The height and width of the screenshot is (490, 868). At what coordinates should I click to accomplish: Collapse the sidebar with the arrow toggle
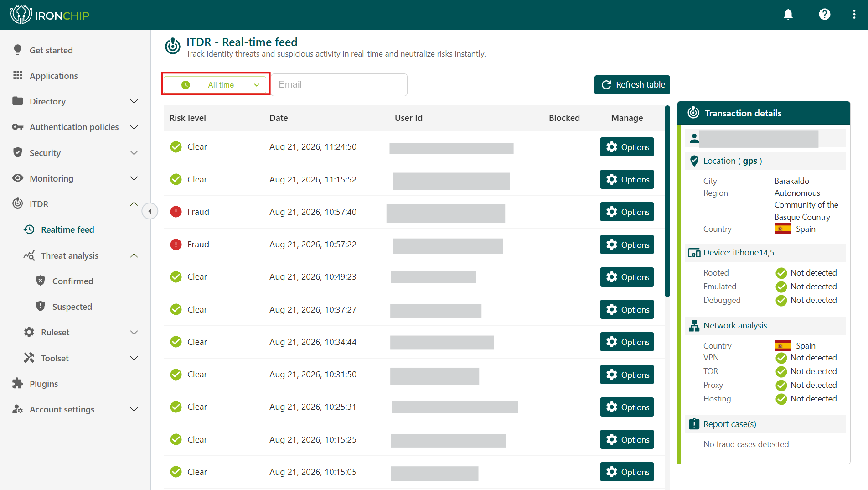(150, 211)
